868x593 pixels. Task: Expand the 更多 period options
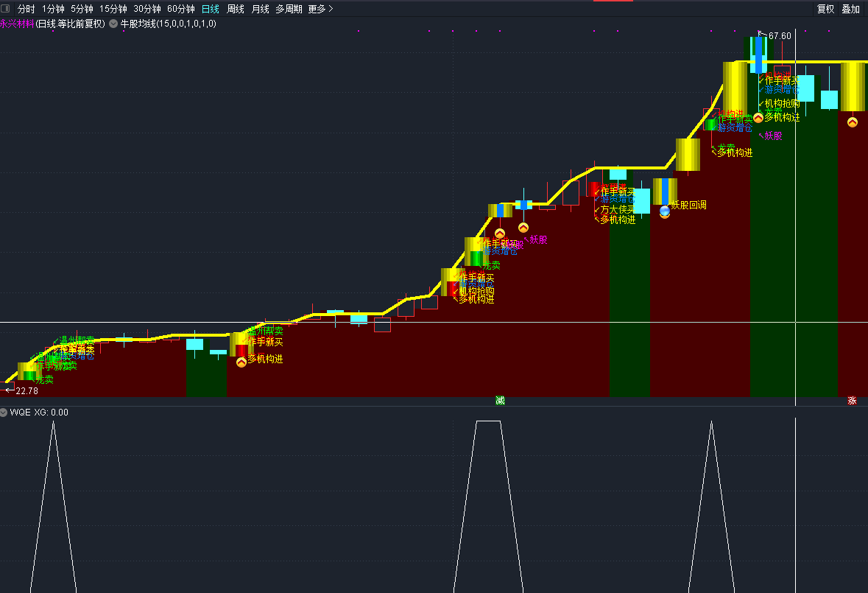pos(320,9)
